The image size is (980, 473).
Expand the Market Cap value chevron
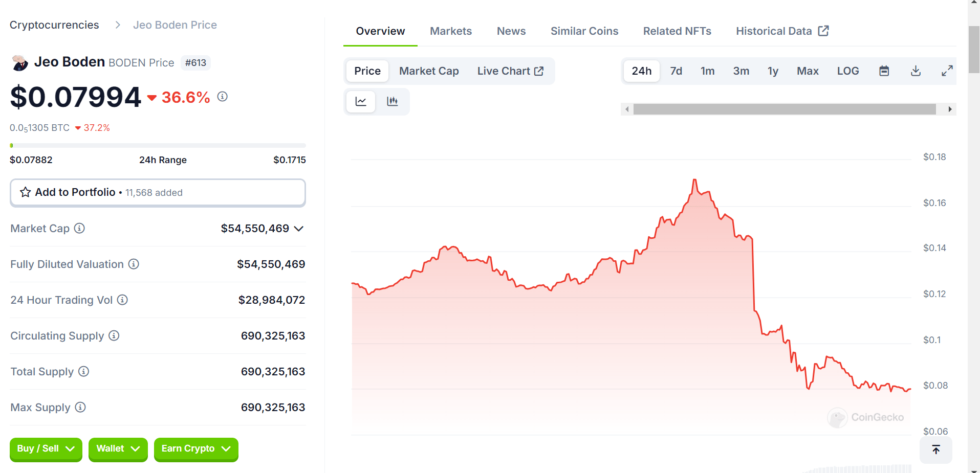(299, 229)
